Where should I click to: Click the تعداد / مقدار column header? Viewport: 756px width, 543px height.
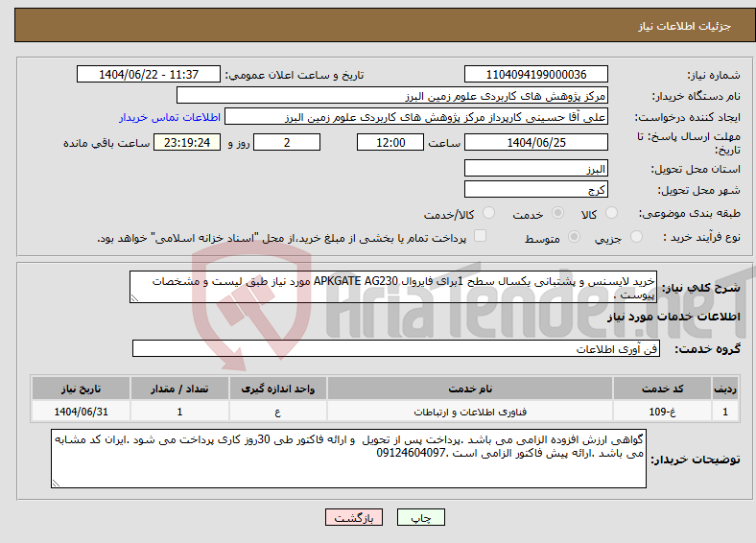(x=179, y=389)
